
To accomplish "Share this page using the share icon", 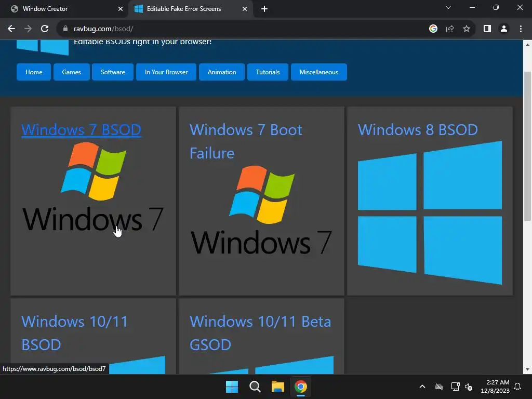I will 450,29.
